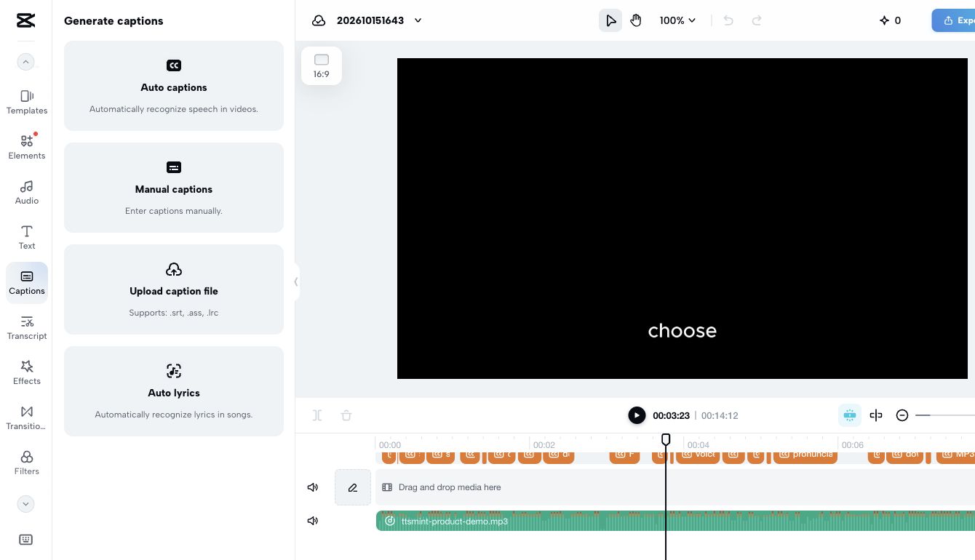Screen dimensions: 975x560
Task: Open the Filters panel
Action: point(27,463)
